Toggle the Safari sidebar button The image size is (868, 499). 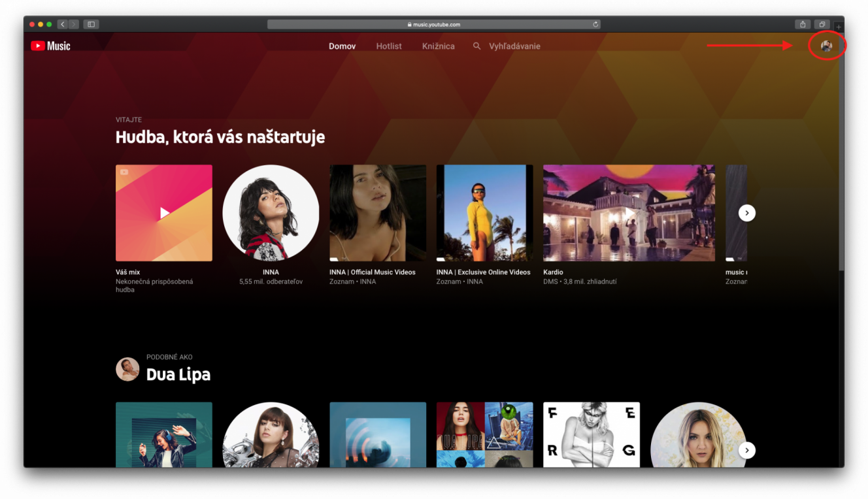pyautogui.click(x=91, y=24)
